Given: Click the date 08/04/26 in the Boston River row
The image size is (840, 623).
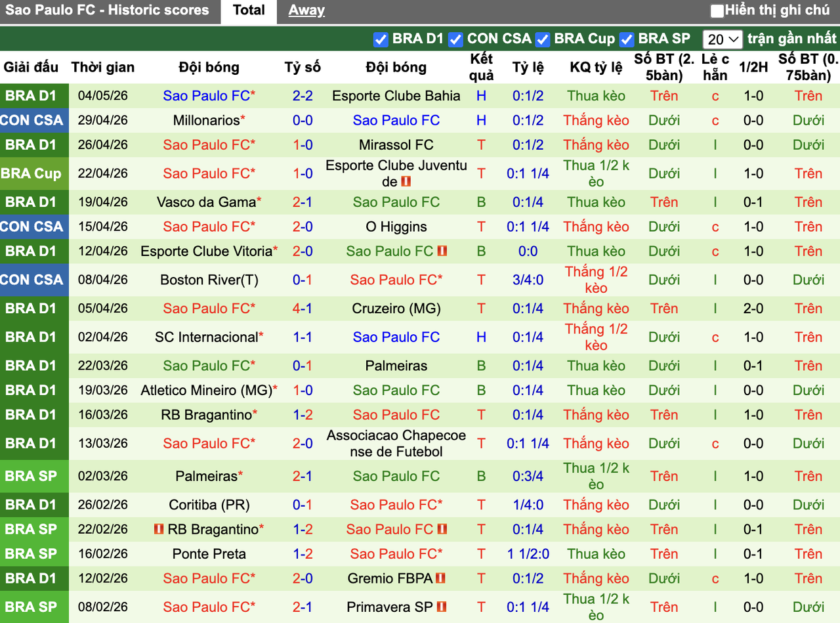Looking at the screenshot, I should pyautogui.click(x=103, y=280).
